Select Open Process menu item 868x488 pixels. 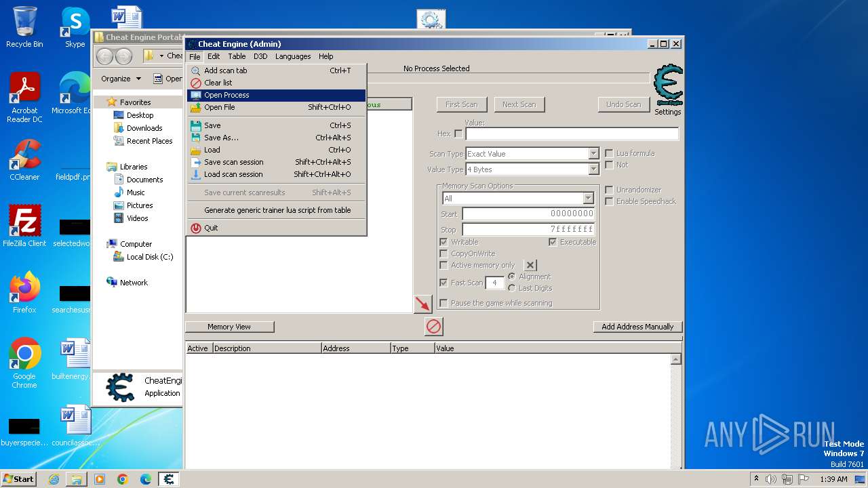point(276,95)
